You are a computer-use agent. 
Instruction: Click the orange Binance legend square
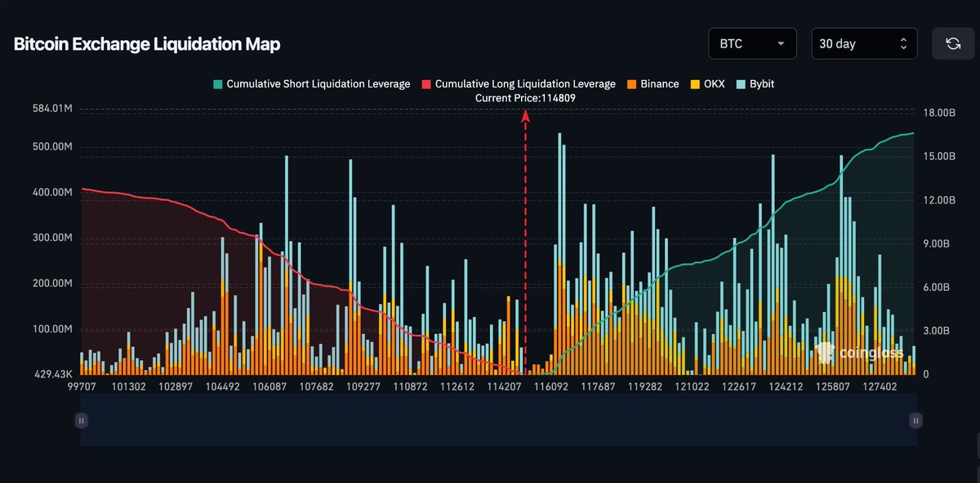(632, 84)
